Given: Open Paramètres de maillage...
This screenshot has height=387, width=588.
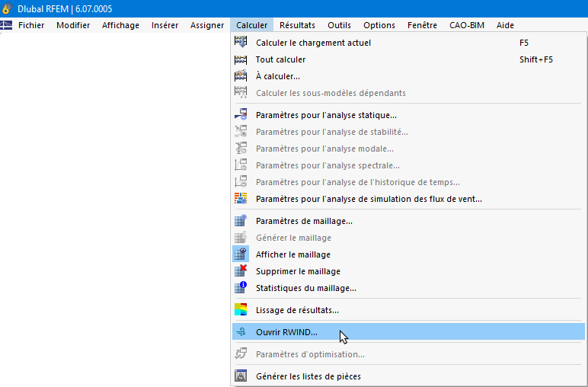Looking at the screenshot, I should click(x=408, y=221).
